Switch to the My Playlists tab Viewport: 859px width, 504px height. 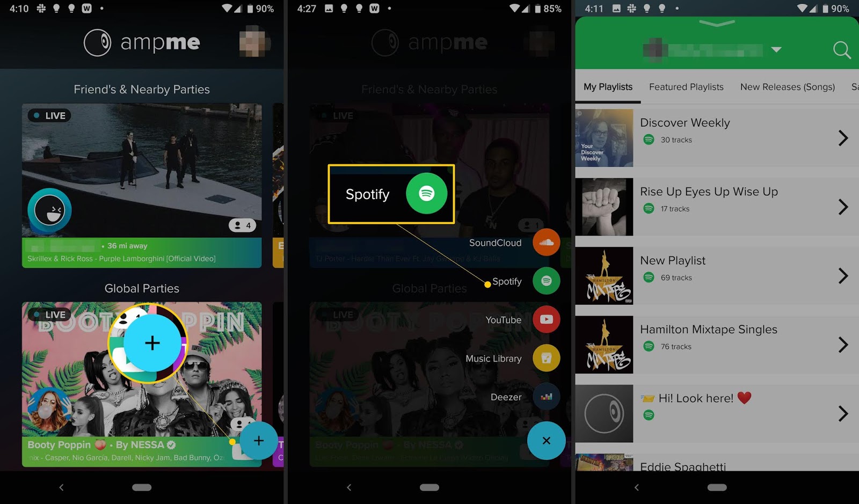click(608, 87)
